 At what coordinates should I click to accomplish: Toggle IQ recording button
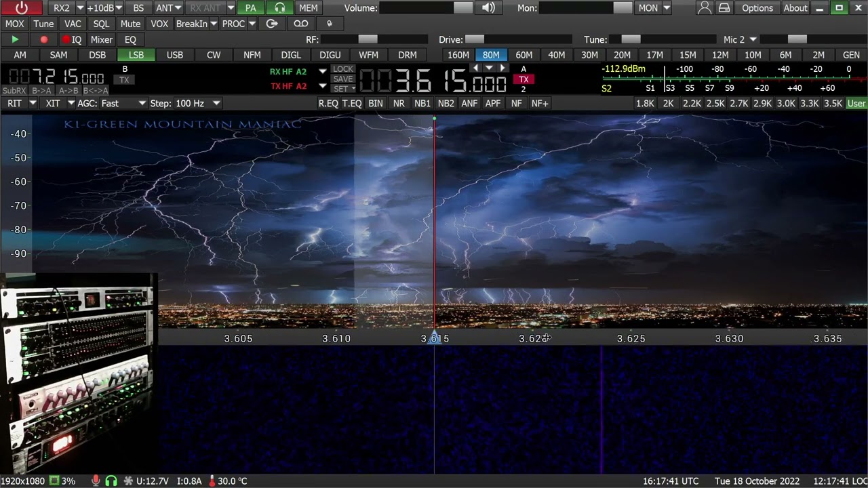71,40
